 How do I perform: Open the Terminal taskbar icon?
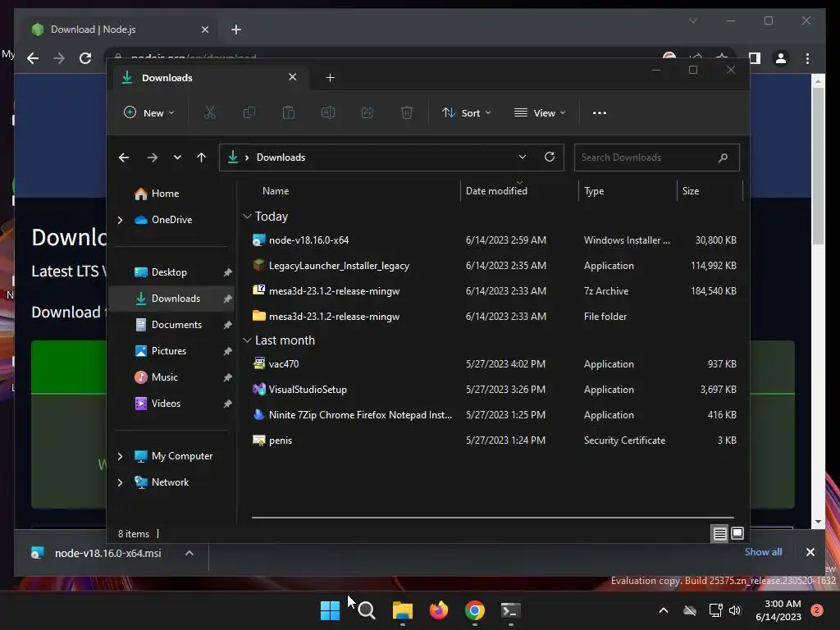point(510,610)
